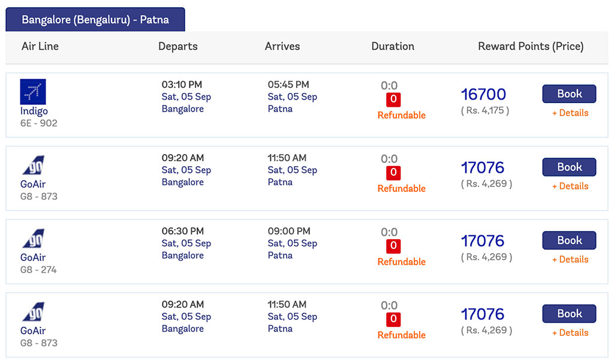Viewport: 614px width, 364px height.
Task: Click the Indigo airline logo icon
Action: [x=33, y=92]
